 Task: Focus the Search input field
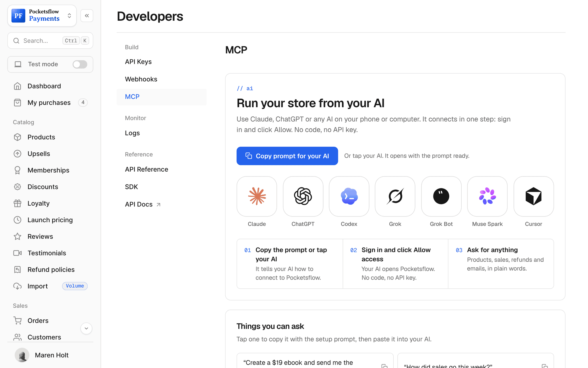(50, 41)
